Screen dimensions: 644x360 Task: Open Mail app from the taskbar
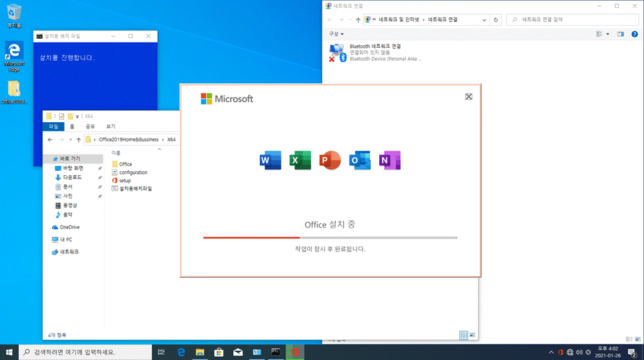coord(238,352)
